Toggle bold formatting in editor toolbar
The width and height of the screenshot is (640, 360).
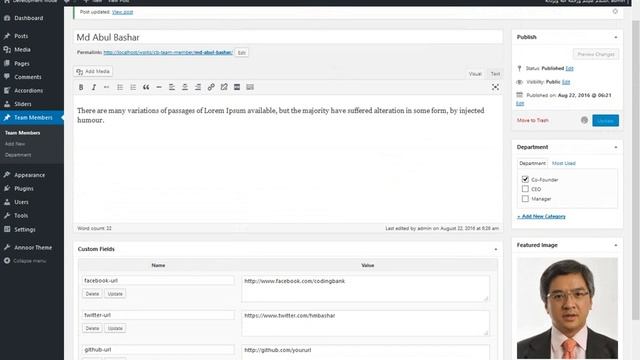pos(81,87)
